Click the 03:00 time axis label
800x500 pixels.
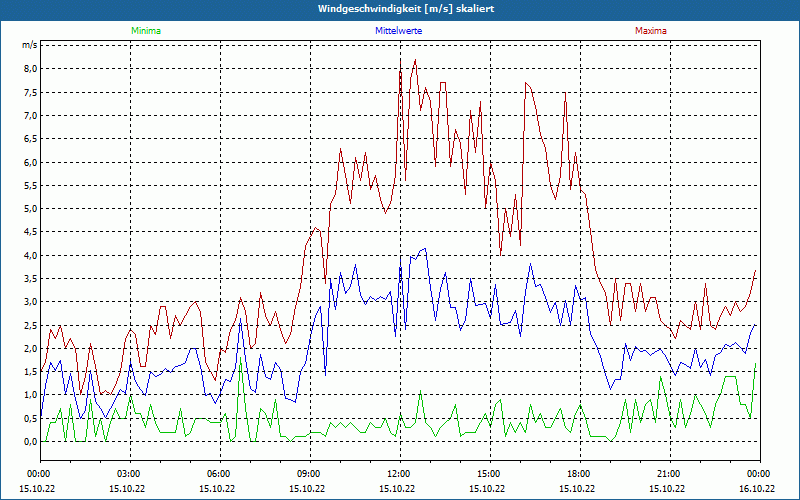point(129,474)
